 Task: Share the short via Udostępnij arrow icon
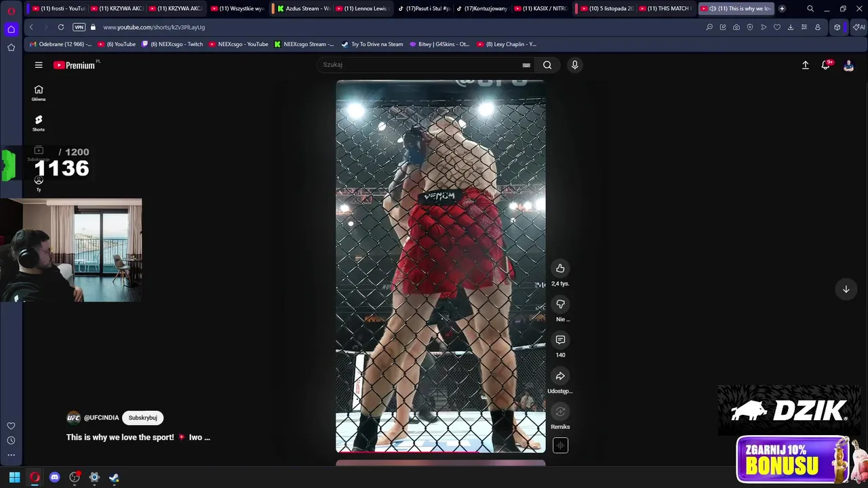click(560, 376)
